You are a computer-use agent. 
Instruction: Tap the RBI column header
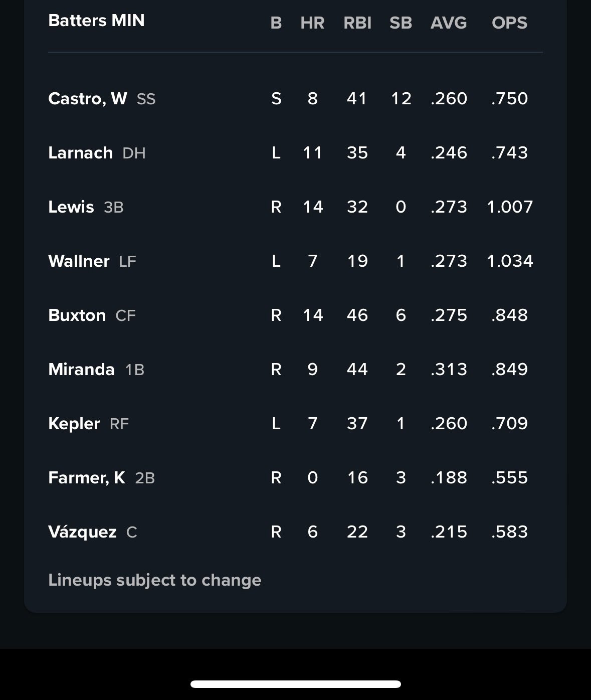(x=357, y=23)
